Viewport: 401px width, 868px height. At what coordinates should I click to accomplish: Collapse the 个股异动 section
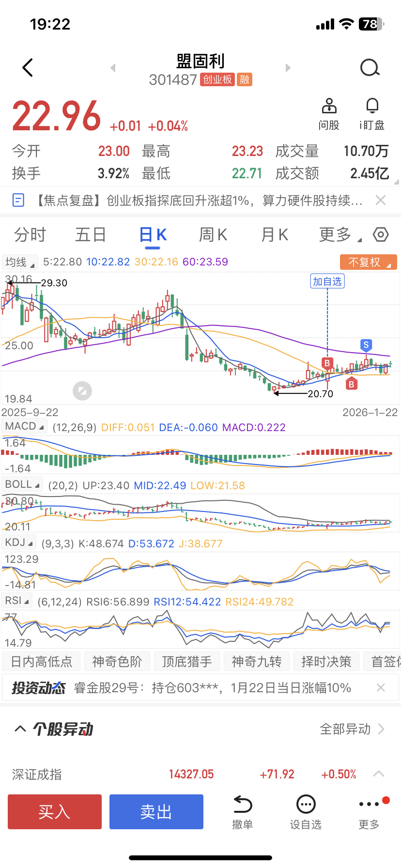(20, 729)
